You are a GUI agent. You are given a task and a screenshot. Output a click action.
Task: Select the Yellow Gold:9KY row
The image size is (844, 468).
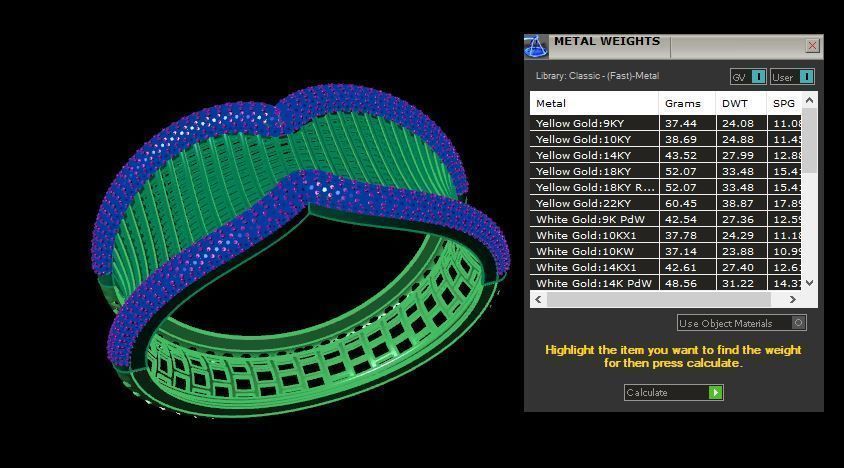pos(666,123)
